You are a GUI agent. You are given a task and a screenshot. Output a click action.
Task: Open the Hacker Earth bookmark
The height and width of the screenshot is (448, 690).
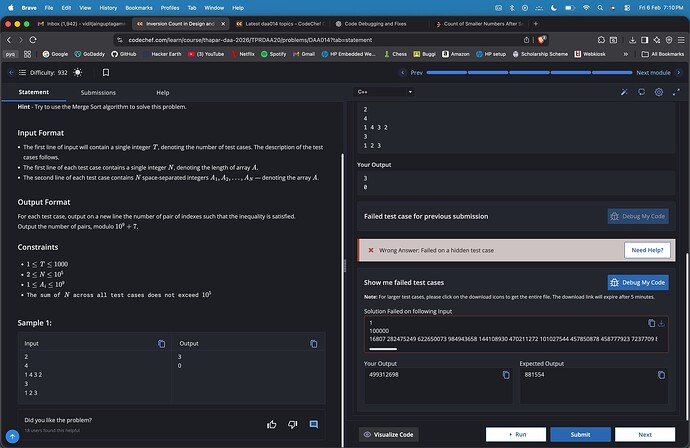[x=162, y=54]
